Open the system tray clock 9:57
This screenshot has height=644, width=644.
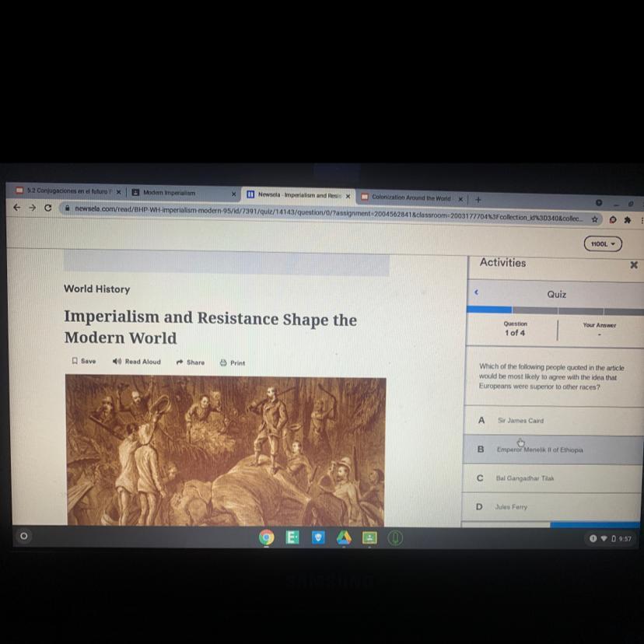[x=625, y=538]
